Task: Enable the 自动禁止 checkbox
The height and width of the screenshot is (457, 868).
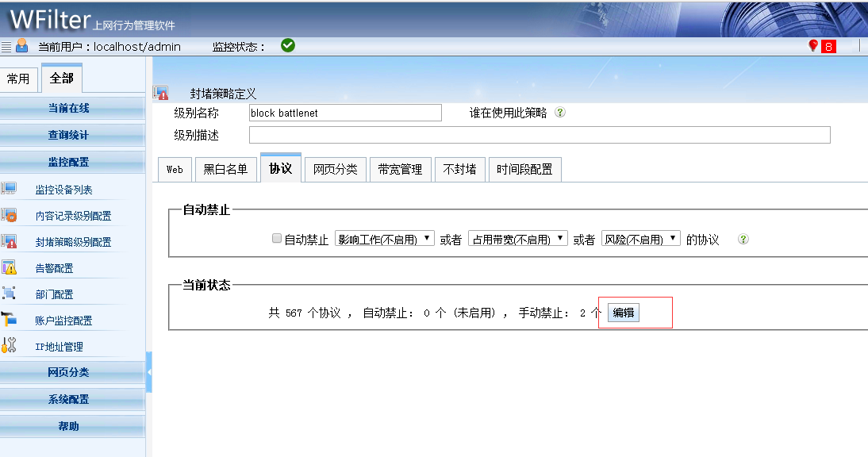Action: coord(277,239)
